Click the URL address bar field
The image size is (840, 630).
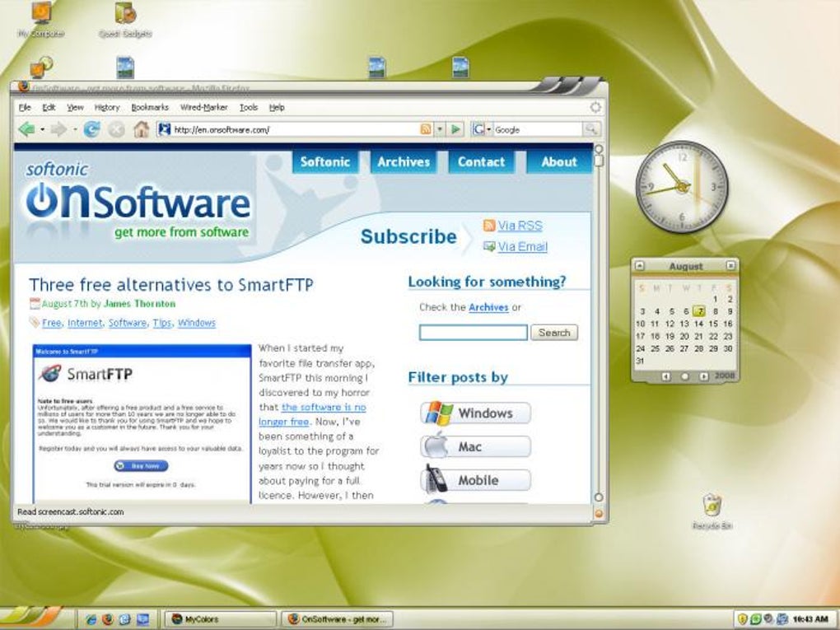pos(296,129)
